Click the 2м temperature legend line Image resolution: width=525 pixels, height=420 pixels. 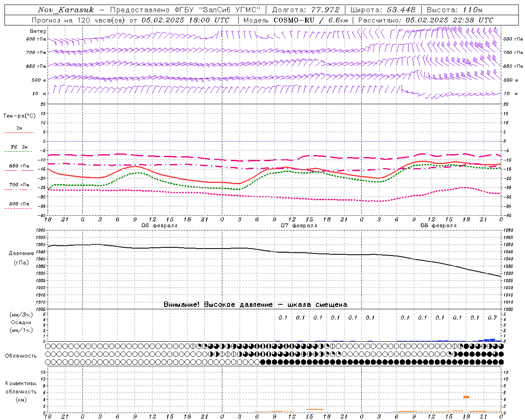(x=19, y=132)
